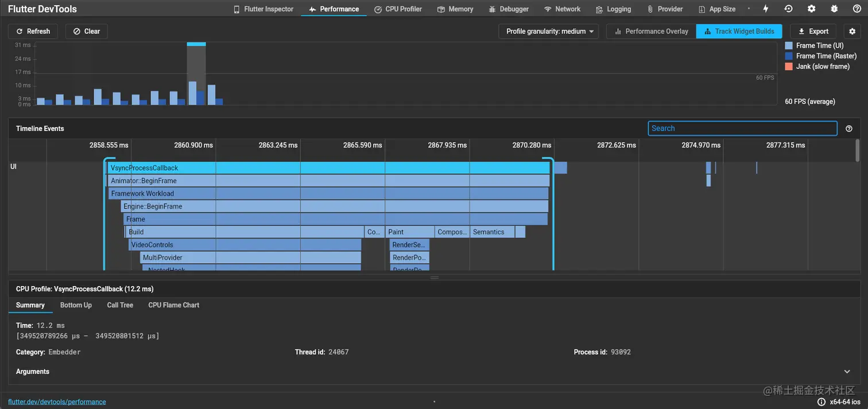This screenshot has height=409, width=868.
Task: Click the Refresh button
Action: click(x=33, y=31)
